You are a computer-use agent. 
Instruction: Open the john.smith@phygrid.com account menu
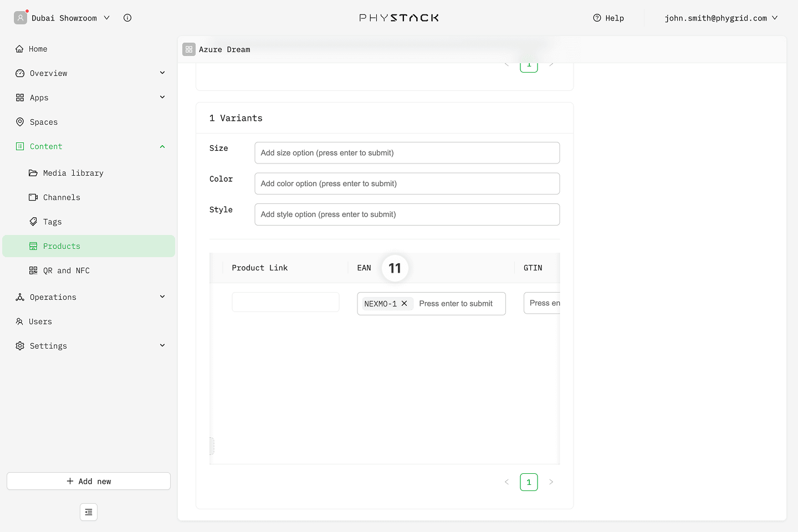coord(721,18)
